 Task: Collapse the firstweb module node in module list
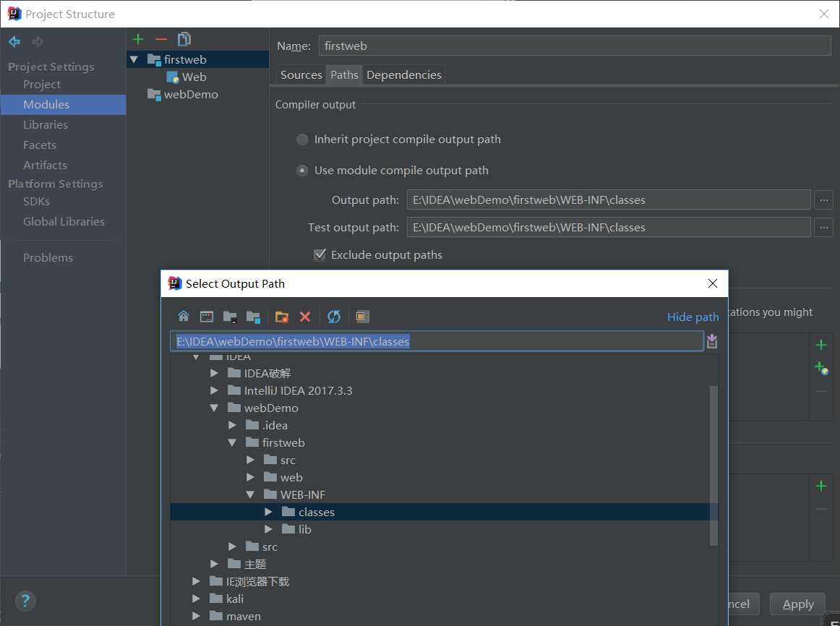click(x=134, y=59)
